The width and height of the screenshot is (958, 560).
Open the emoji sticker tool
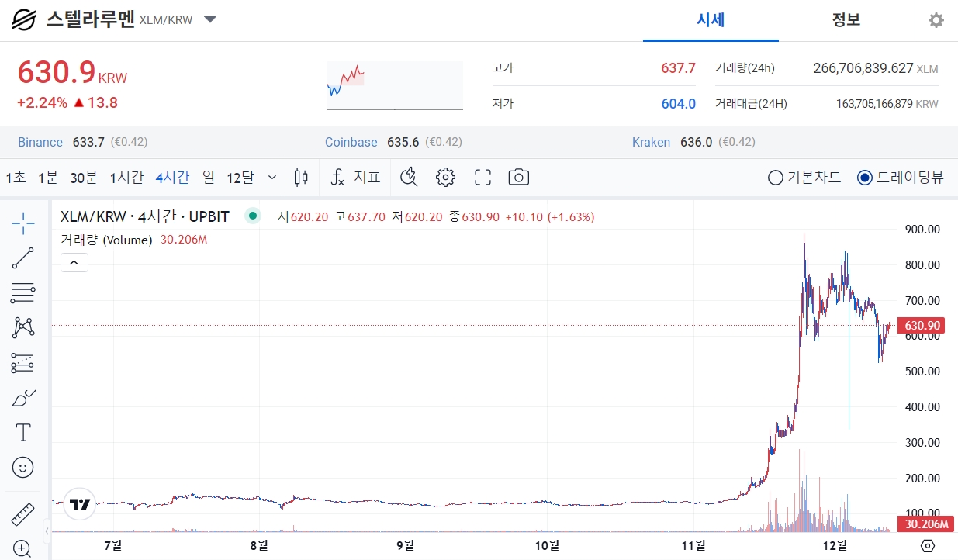[x=23, y=467]
